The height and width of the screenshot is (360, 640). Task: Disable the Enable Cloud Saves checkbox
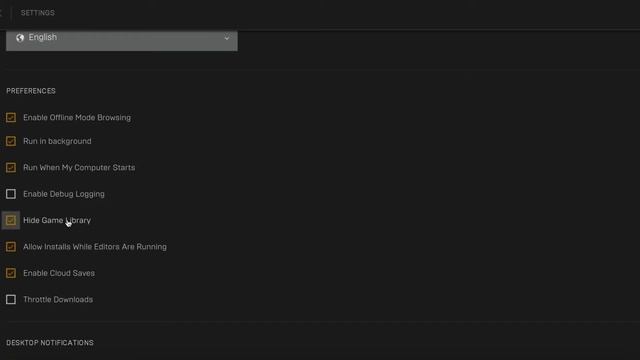(x=11, y=273)
